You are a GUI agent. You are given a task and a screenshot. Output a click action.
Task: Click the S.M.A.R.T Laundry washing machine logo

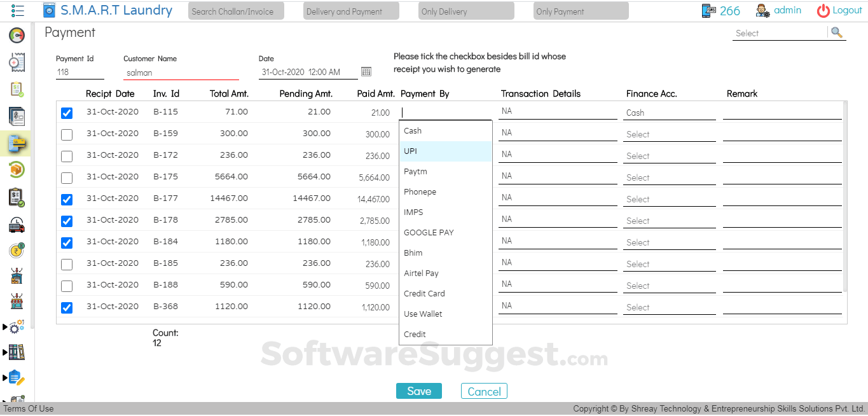[x=49, y=10]
